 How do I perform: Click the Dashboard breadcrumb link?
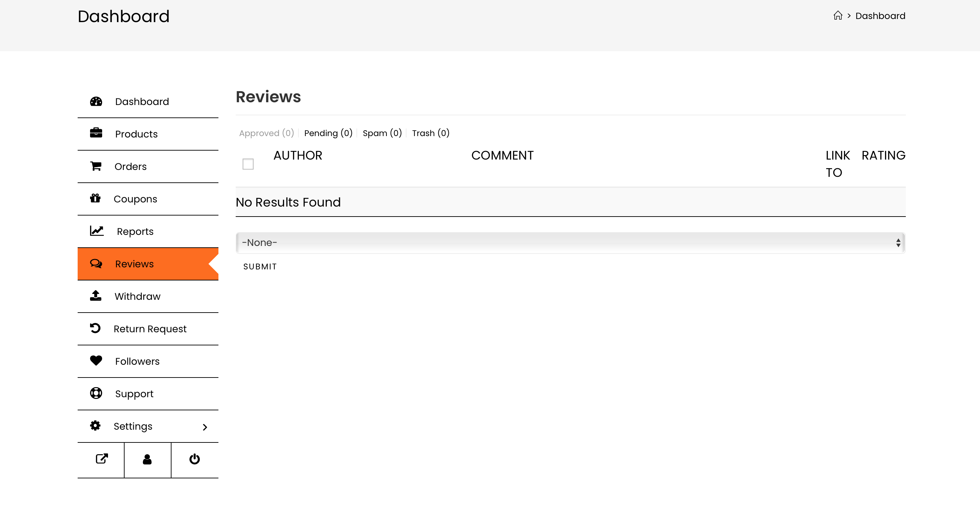(880, 16)
